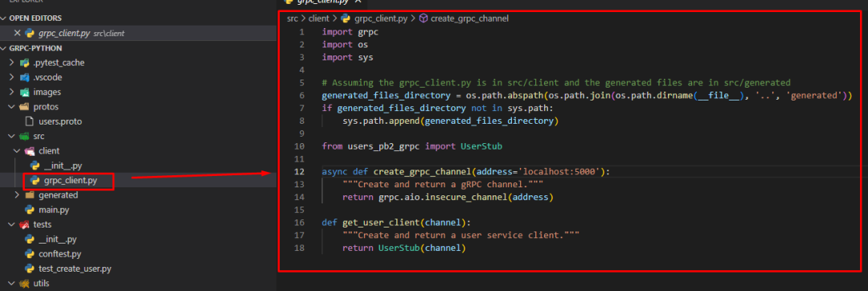The width and height of the screenshot is (868, 291).
Task: Click 'import os' on line 2
Action: [345, 44]
